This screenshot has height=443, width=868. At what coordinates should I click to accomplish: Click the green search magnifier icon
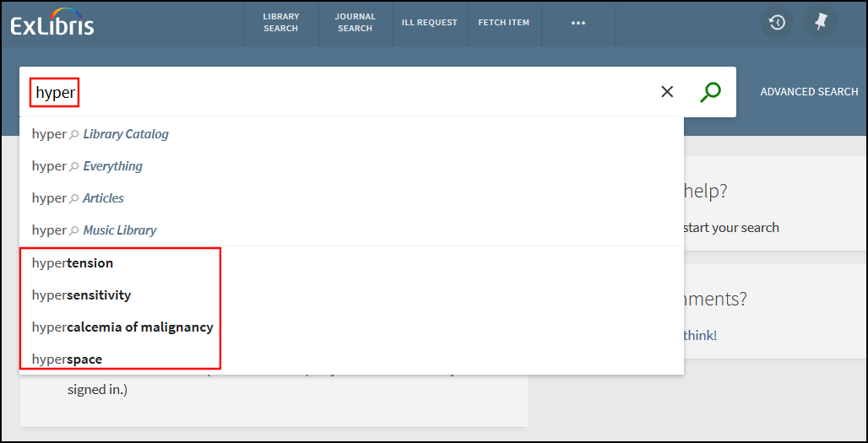711,91
